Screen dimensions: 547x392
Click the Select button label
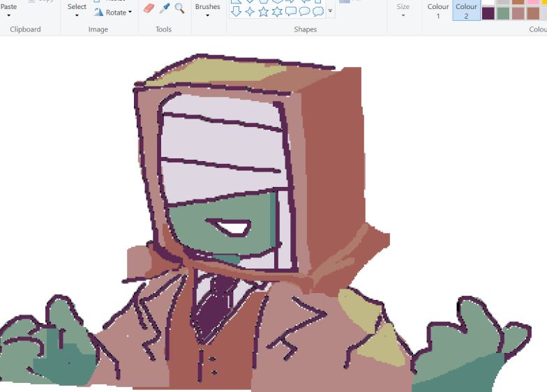77,7
